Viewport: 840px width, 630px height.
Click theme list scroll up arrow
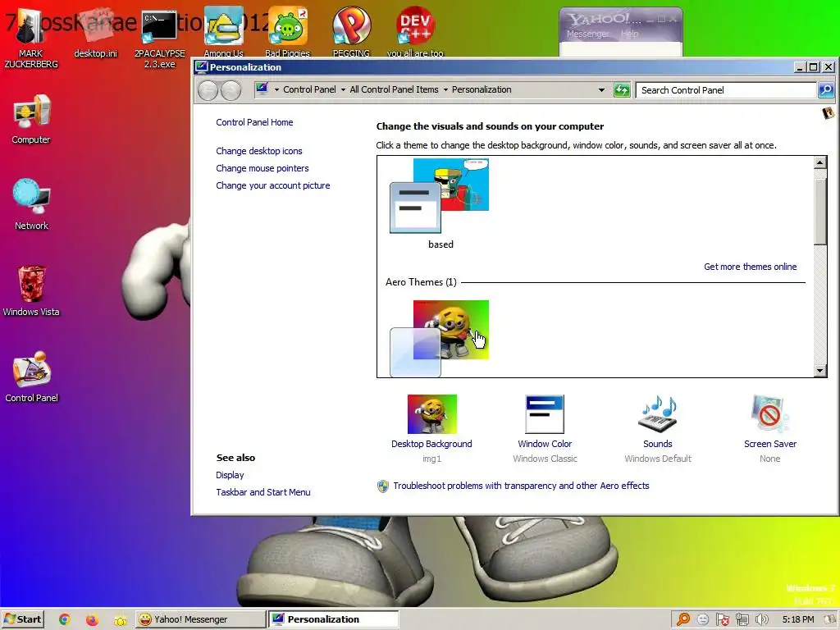(x=820, y=162)
